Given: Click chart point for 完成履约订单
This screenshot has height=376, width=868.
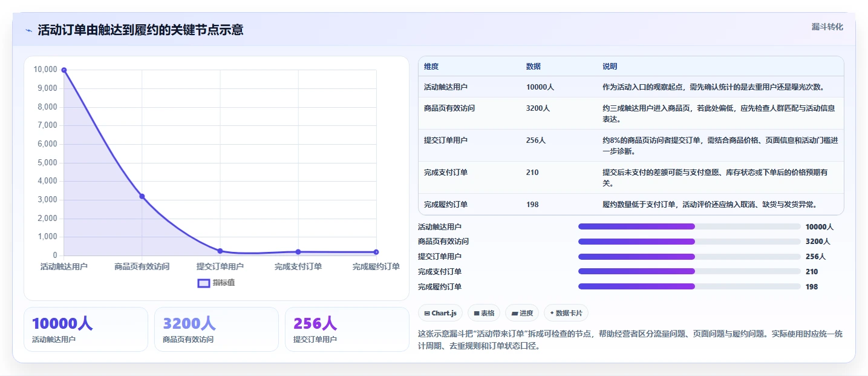Looking at the screenshot, I should coord(376,252).
